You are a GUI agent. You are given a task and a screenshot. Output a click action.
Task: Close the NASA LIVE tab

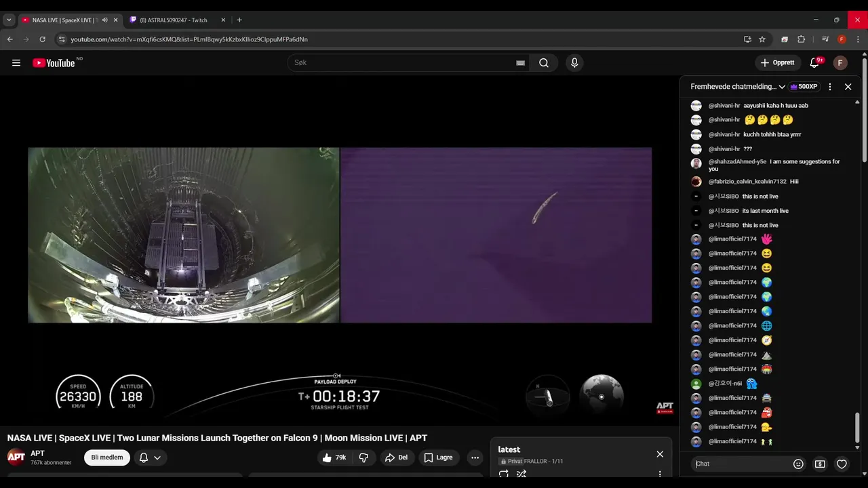(115, 20)
